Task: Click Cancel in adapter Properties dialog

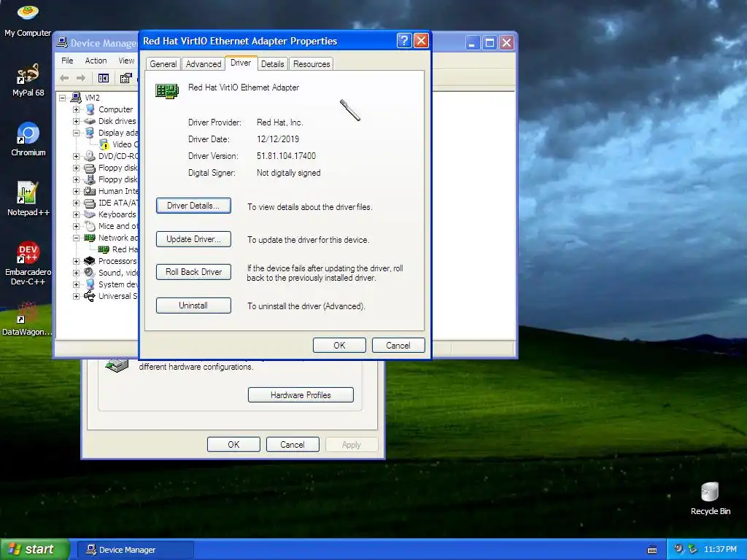Action: tap(398, 345)
